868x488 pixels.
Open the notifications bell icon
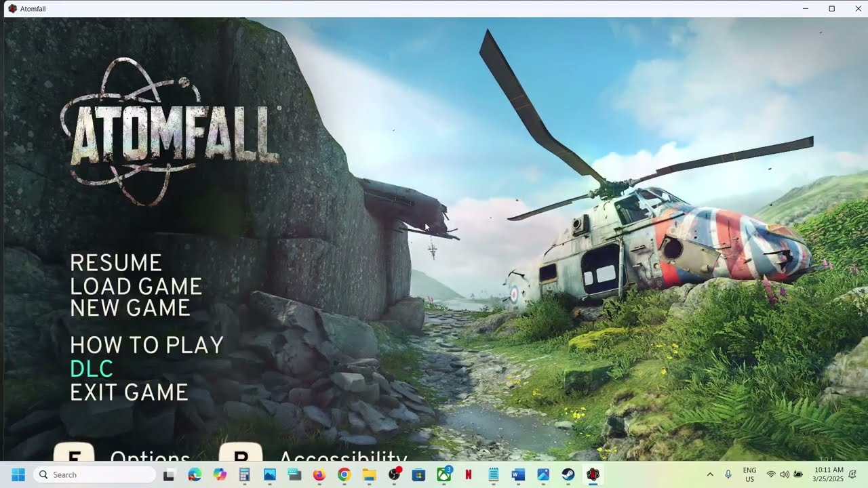point(852,474)
